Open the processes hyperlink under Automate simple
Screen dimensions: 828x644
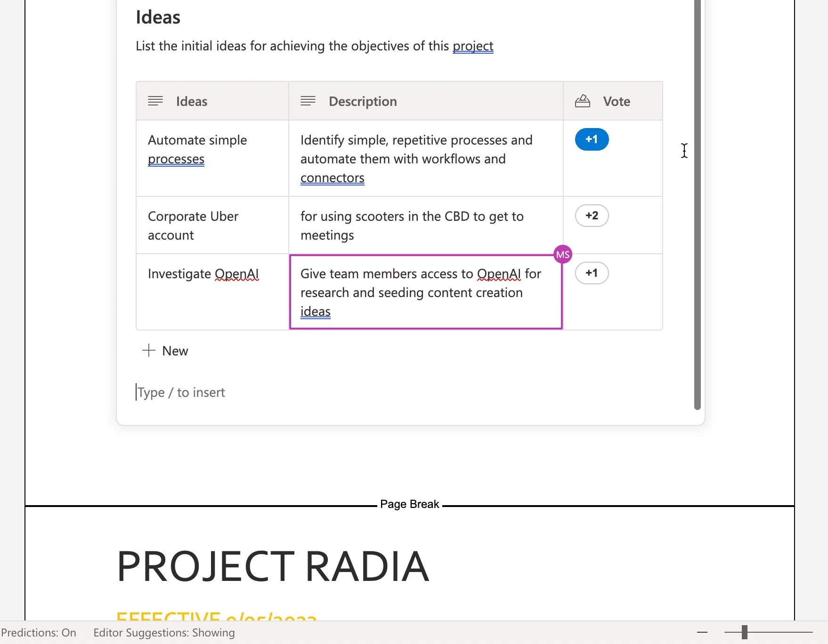pyautogui.click(x=176, y=159)
